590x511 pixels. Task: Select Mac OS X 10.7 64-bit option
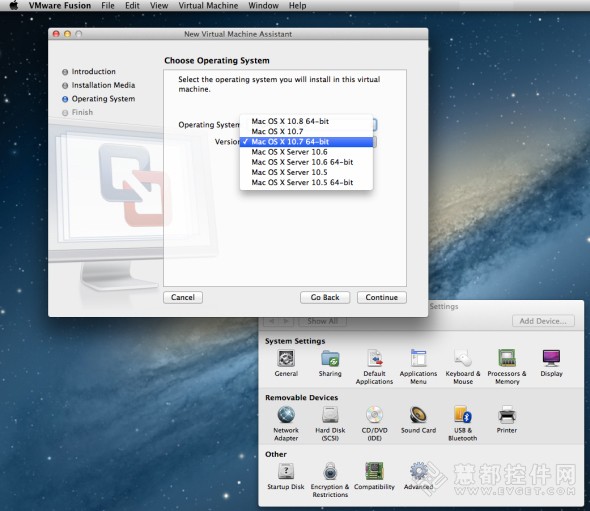(x=307, y=142)
